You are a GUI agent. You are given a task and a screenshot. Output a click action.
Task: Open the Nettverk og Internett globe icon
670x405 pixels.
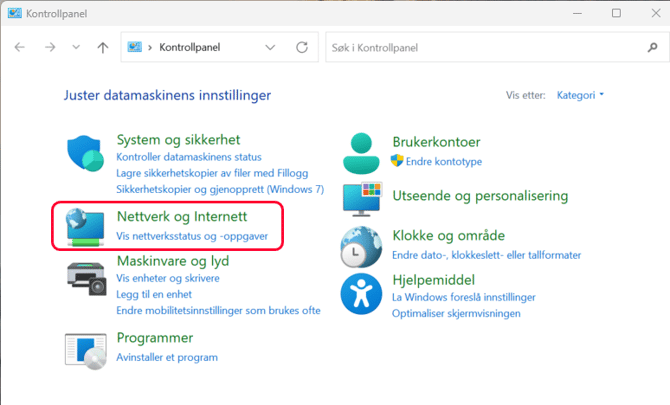click(85, 227)
